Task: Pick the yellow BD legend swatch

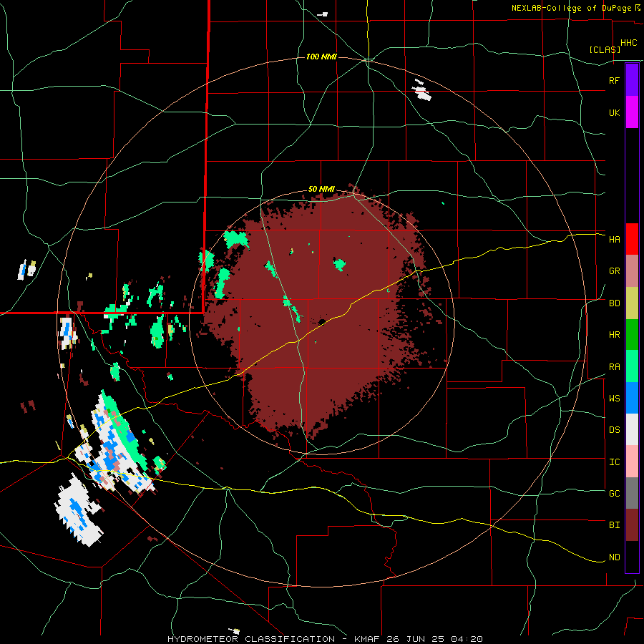Action: click(632, 303)
